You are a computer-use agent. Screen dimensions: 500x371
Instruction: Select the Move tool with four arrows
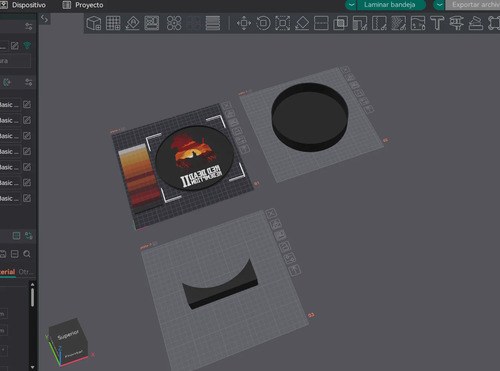(244, 23)
